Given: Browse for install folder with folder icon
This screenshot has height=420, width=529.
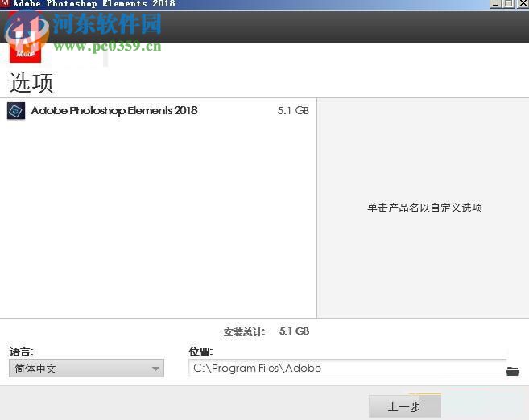Looking at the screenshot, I should point(512,371).
